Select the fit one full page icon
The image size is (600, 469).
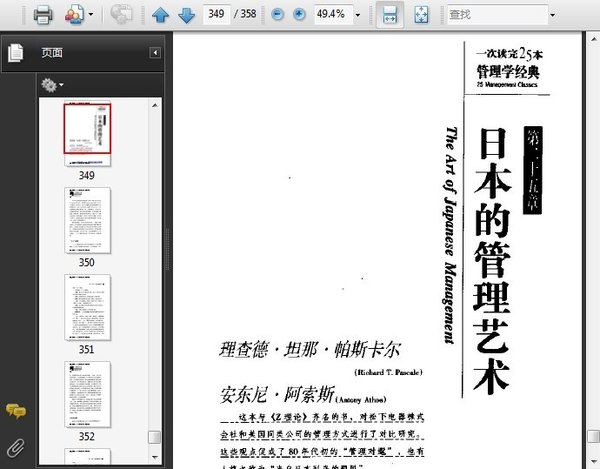pyautogui.click(x=421, y=15)
